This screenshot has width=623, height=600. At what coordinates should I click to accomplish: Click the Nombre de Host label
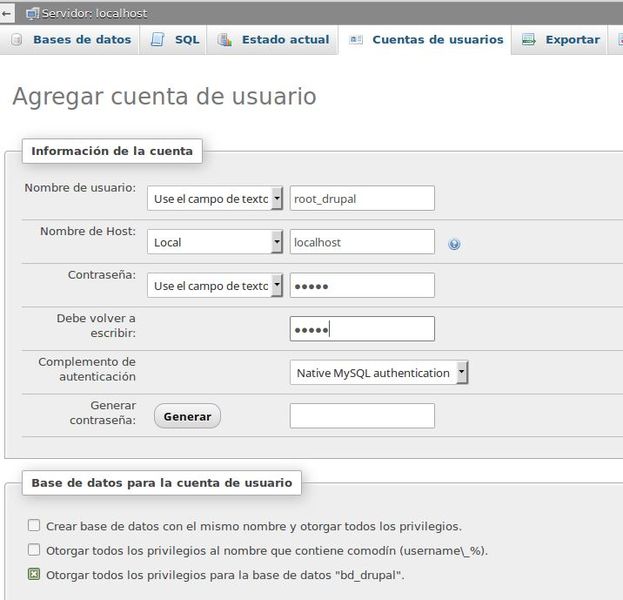[88, 231]
